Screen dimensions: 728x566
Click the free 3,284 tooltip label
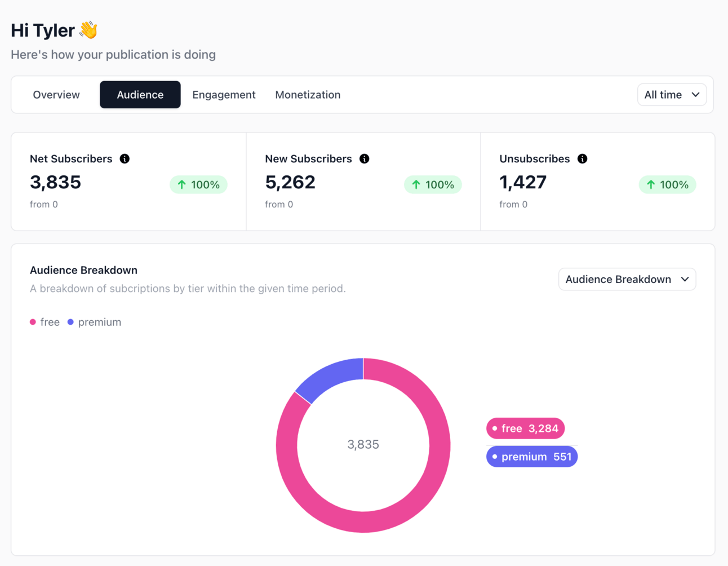click(x=525, y=428)
